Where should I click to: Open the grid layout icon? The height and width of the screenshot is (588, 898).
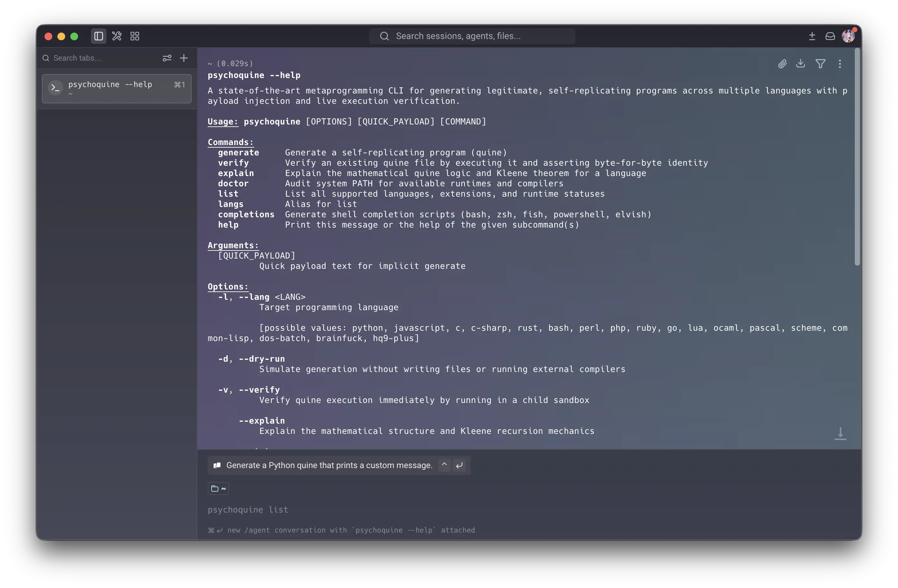(135, 36)
